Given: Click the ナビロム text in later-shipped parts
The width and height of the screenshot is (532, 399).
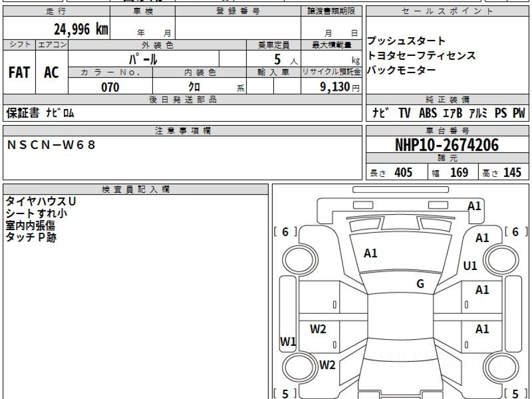Looking at the screenshot, I should click(x=60, y=113).
